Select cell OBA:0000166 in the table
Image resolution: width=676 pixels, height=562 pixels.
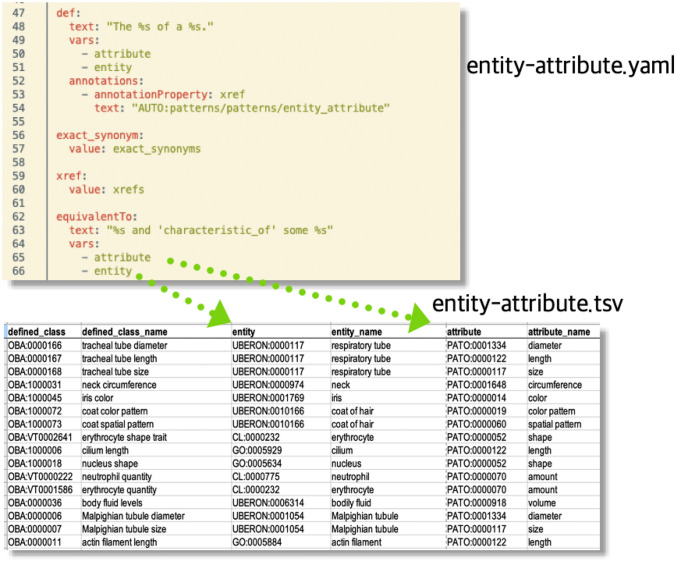pos(35,346)
